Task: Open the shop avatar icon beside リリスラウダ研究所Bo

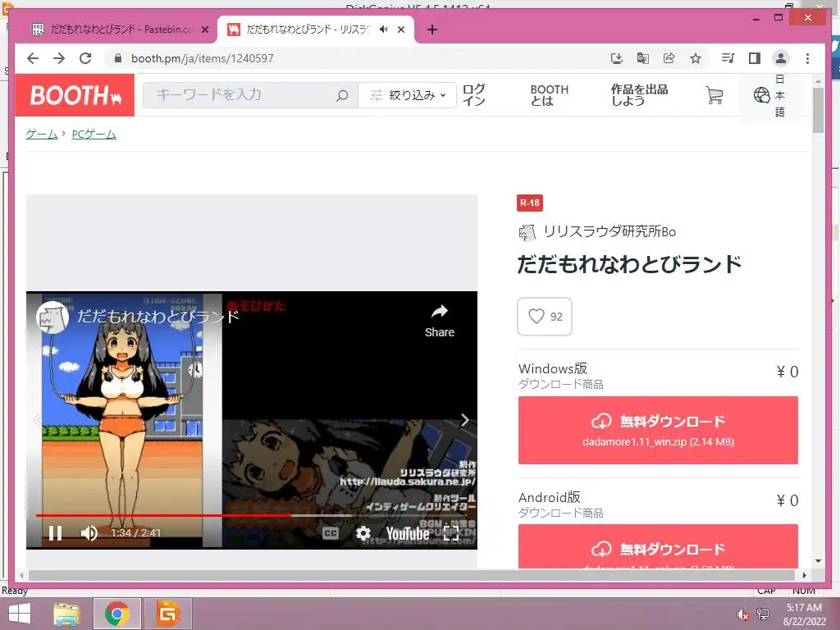Action: pos(527,232)
